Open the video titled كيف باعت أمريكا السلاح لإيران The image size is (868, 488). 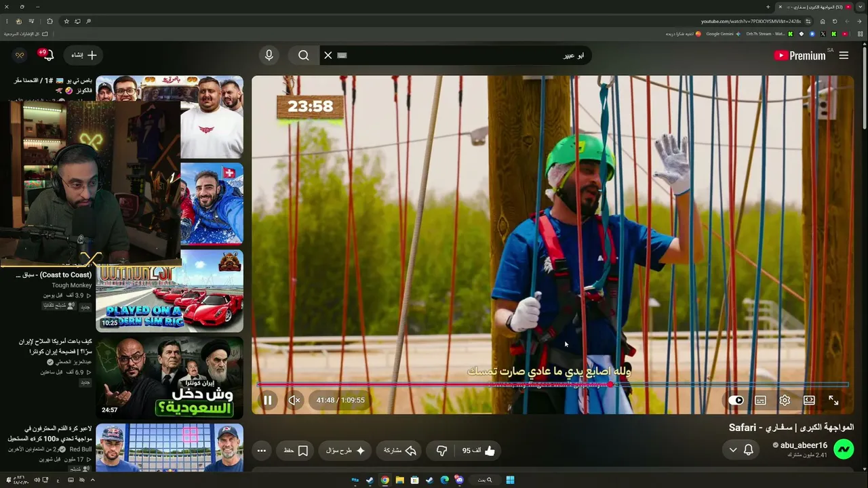(x=55, y=346)
